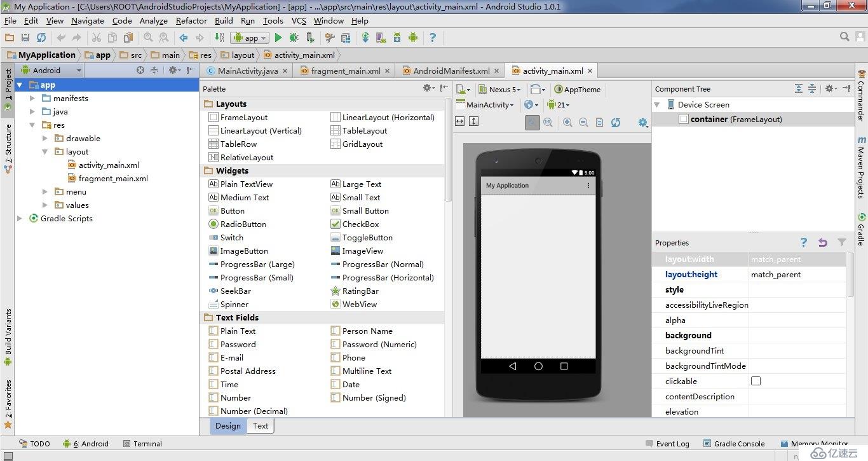Click the Find magnifier icon

148,38
